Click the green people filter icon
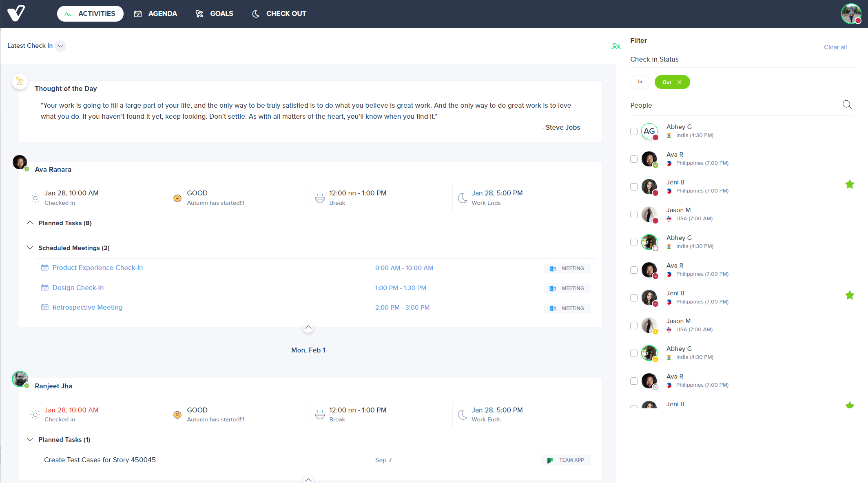The height and width of the screenshot is (483, 868). coord(616,47)
